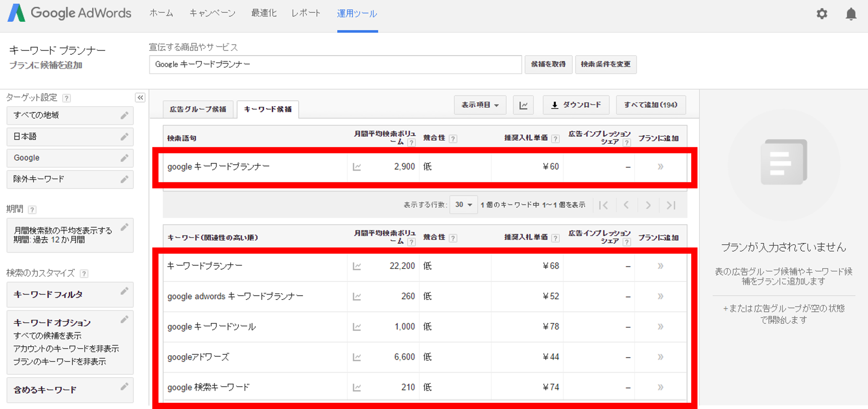Image resolution: width=868 pixels, height=409 pixels.
Task: Switch to 広告グループ候補 tab
Action: [x=198, y=109]
